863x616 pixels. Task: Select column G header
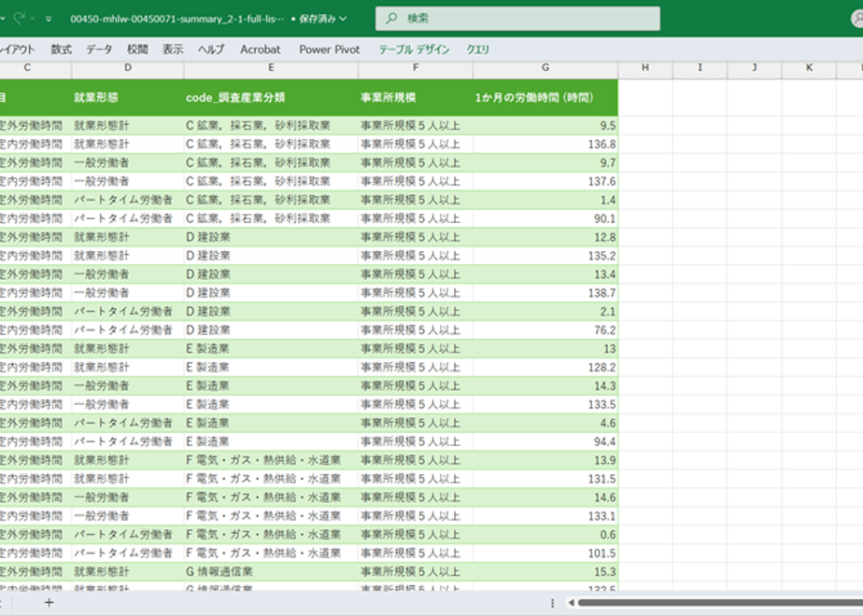[x=545, y=67]
